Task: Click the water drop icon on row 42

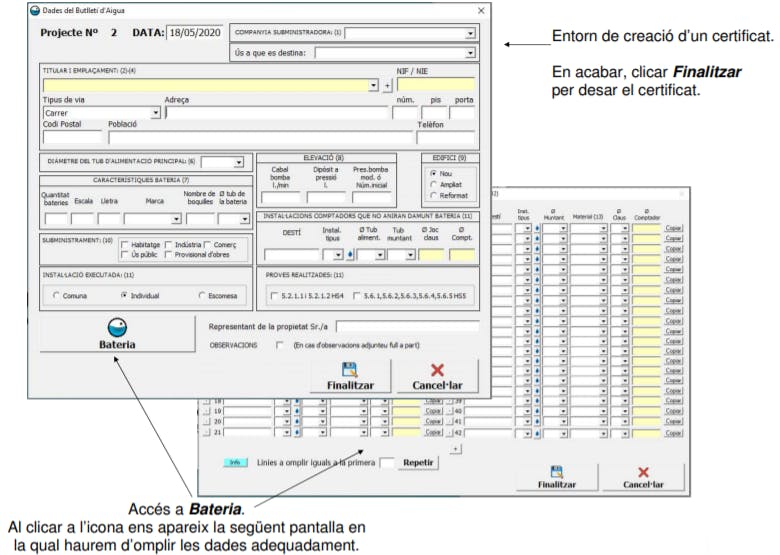Action: click(537, 433)
